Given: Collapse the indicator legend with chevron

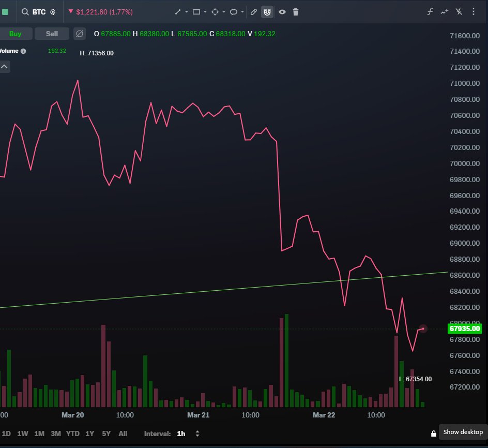Looking at the screenshot, I should tap(4, 67).
